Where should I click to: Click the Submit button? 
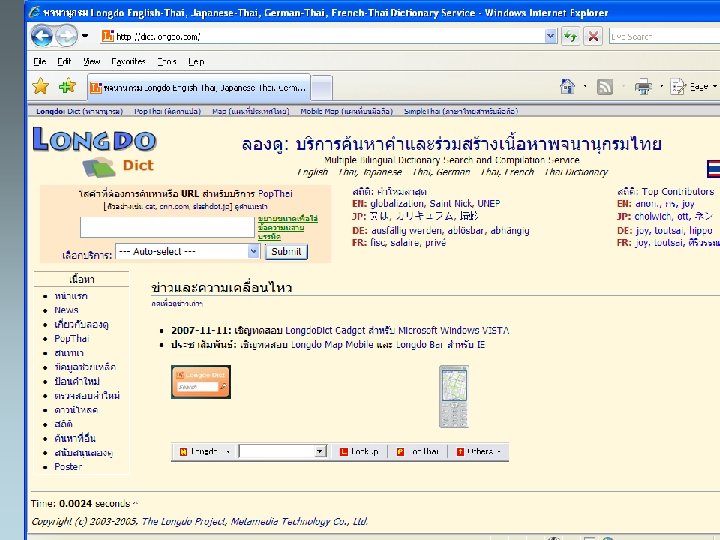286,252
